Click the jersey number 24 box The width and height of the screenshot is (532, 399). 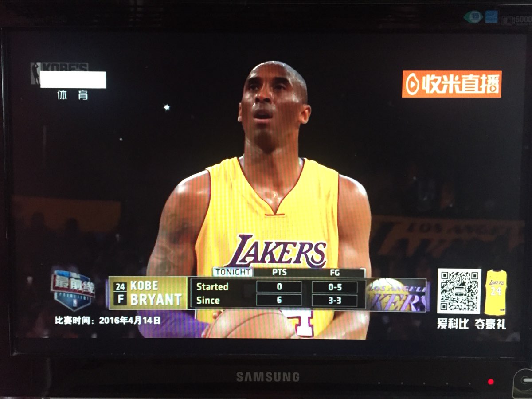coord(120,286)
